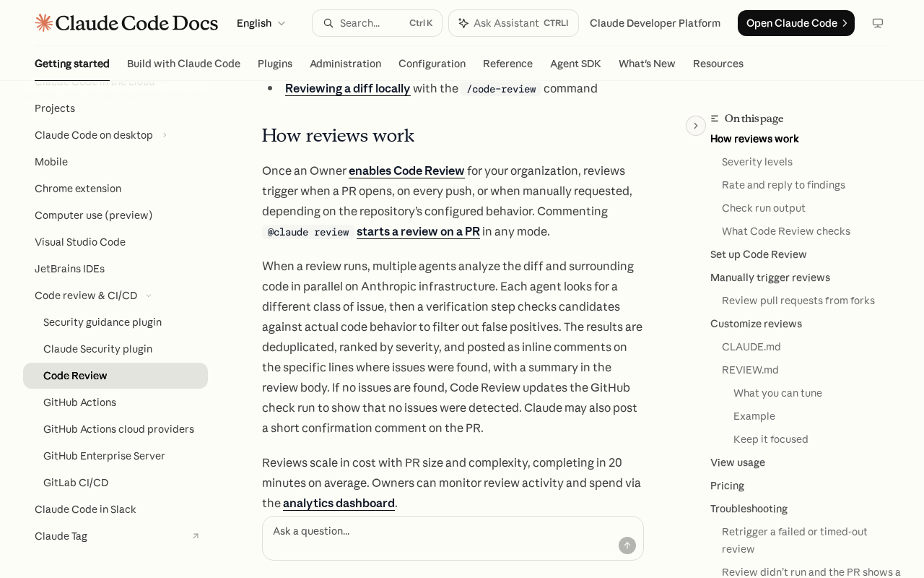Click the Claude Code Docs logo
This screenshot has height=578, width=924.
pyautogui.click(x=126, y=23)
